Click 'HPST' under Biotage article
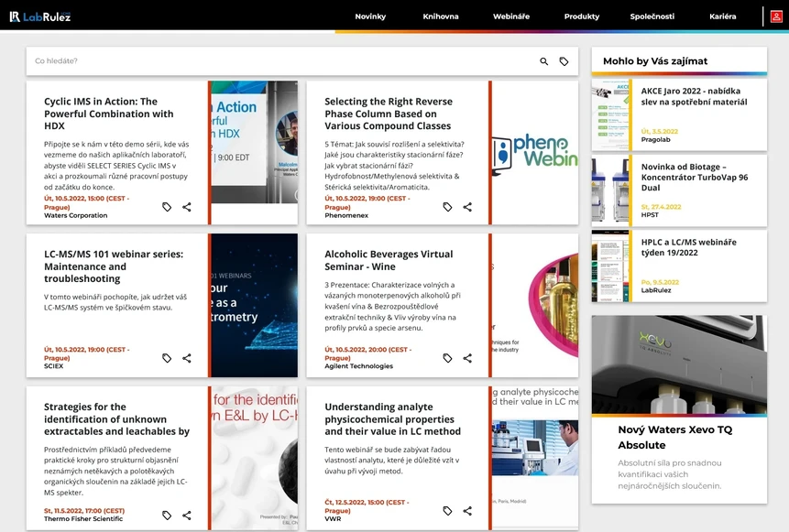789x532 pixels. 650,214
